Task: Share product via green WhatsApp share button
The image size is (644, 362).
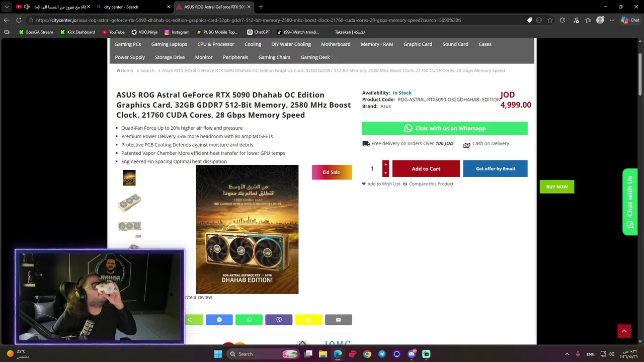Action: pos(249,320)
